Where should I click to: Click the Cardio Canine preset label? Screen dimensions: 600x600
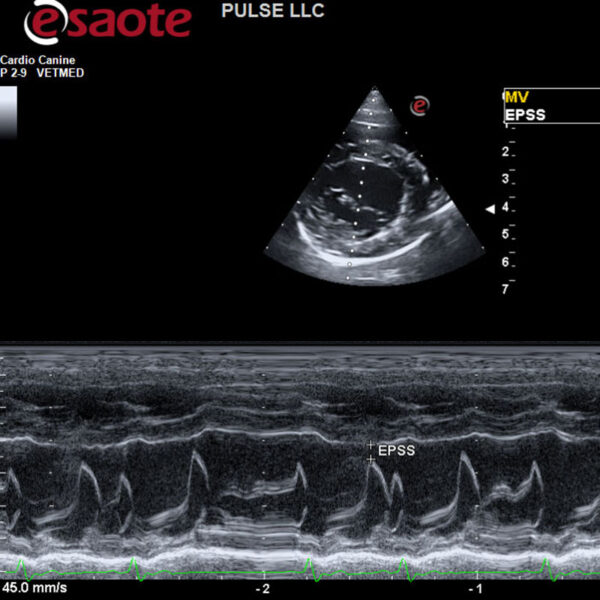pyautogui.click(x=37, y=60)
